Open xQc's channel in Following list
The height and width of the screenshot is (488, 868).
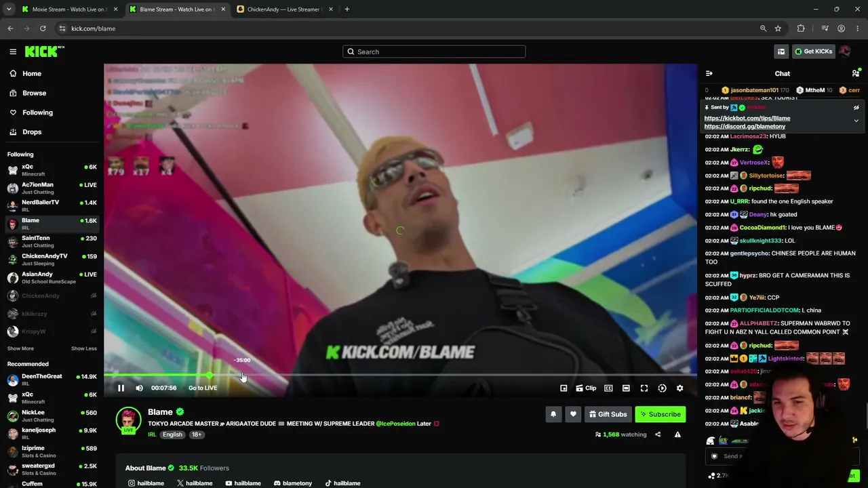52,169
